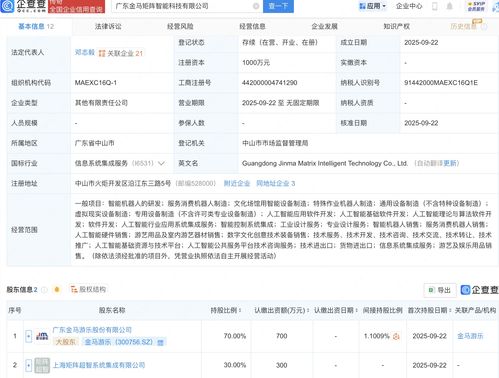Click 中山市市场监督管理局 registration authority
The height and width of the screenshot is (378, 499).
pyautogui.click(x=275, y=143)
